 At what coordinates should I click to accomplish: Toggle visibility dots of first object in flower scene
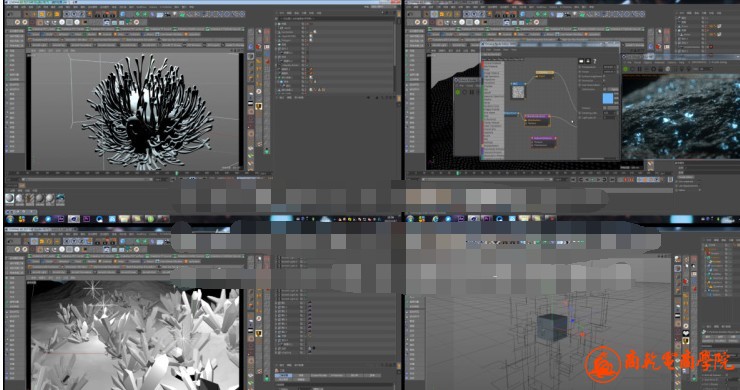[x=304, y=24]
